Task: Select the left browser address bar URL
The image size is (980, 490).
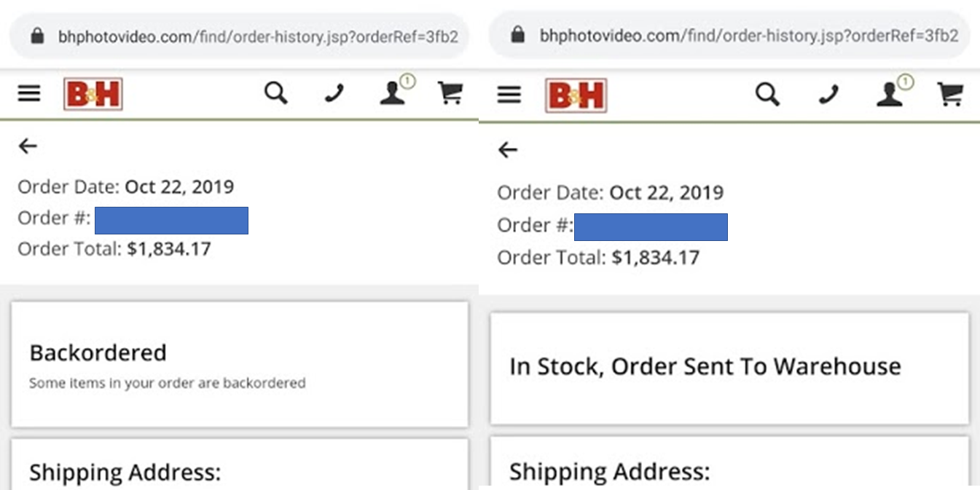Action: pyautogui.click(x=258, y=36)
